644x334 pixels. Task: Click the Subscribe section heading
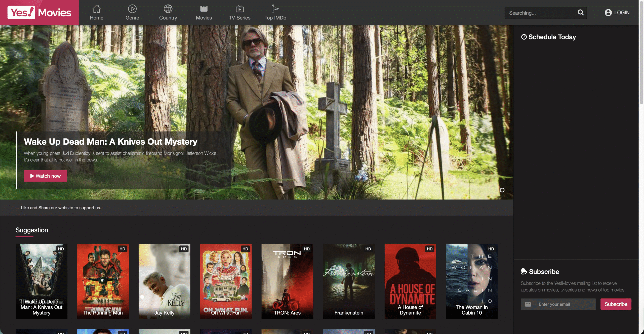click(x=540, y=272)
